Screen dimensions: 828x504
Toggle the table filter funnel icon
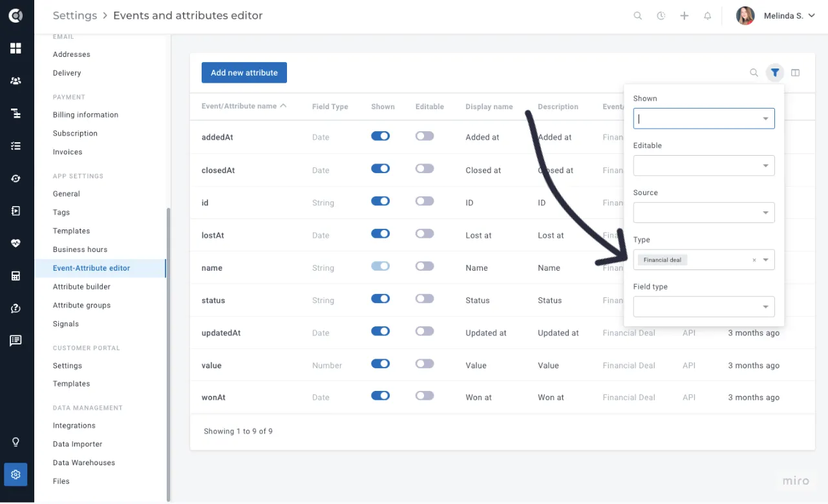(775, 72)
